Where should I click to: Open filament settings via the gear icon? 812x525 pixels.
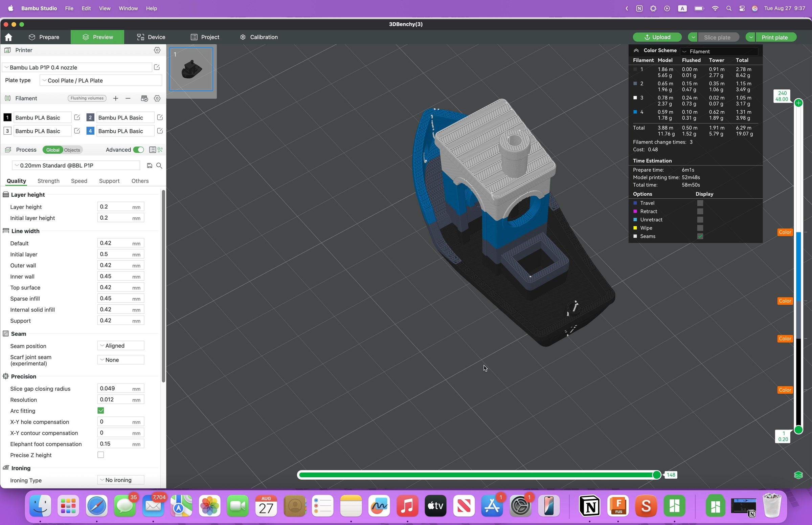[x=157, y=98]
